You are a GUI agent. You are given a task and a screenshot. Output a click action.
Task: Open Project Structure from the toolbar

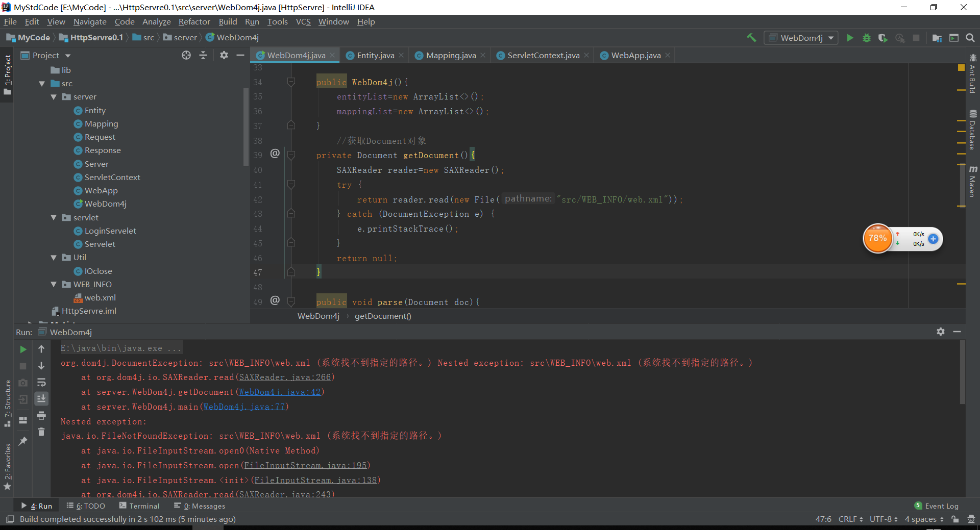937,38
